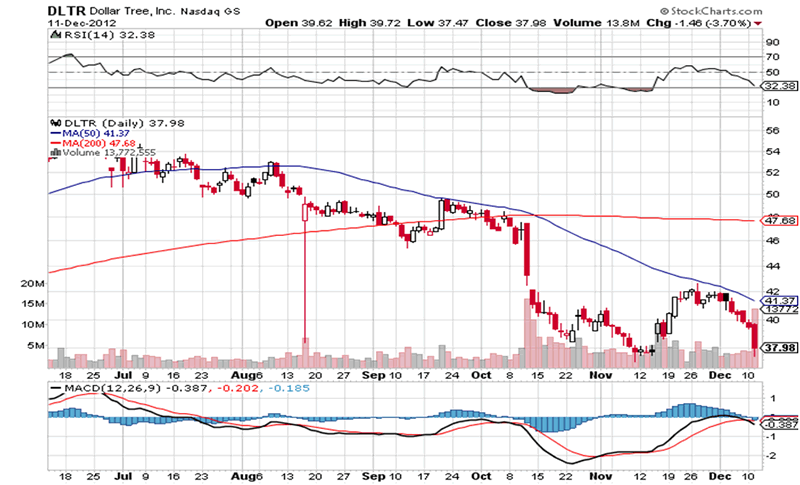Click the Nov label under the price panel
The image size is (800, 485).
(601, 375)
